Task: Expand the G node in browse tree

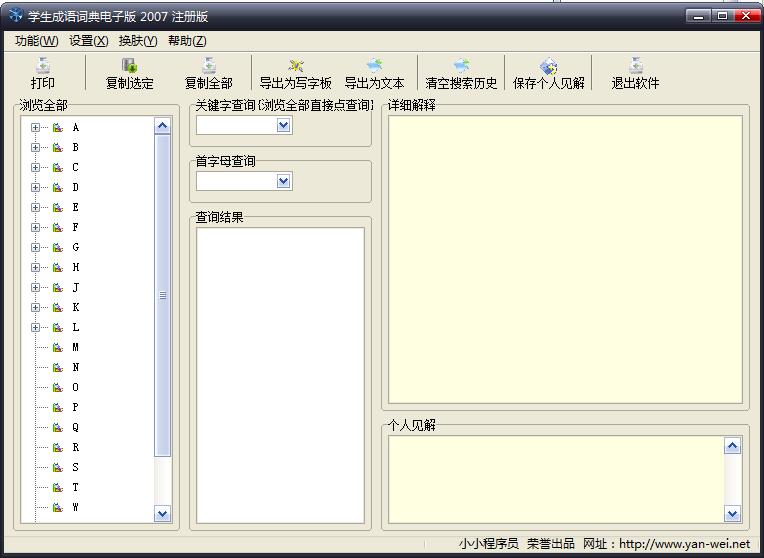Action: point(35,248)
